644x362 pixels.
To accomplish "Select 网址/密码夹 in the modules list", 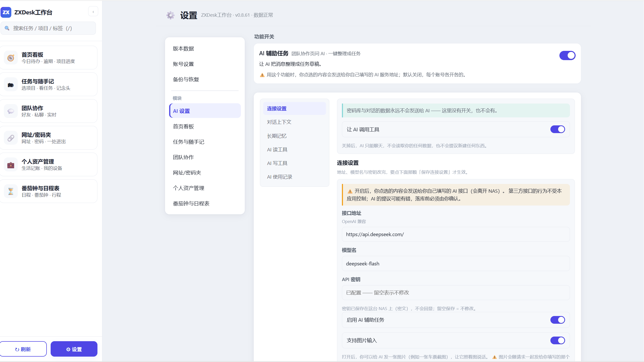I will coord(205,173).
